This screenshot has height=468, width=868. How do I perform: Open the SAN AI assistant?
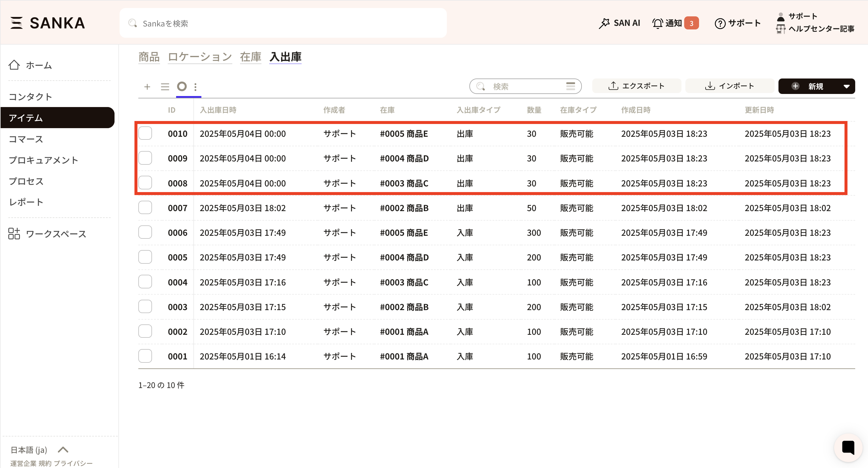point(619,23)
